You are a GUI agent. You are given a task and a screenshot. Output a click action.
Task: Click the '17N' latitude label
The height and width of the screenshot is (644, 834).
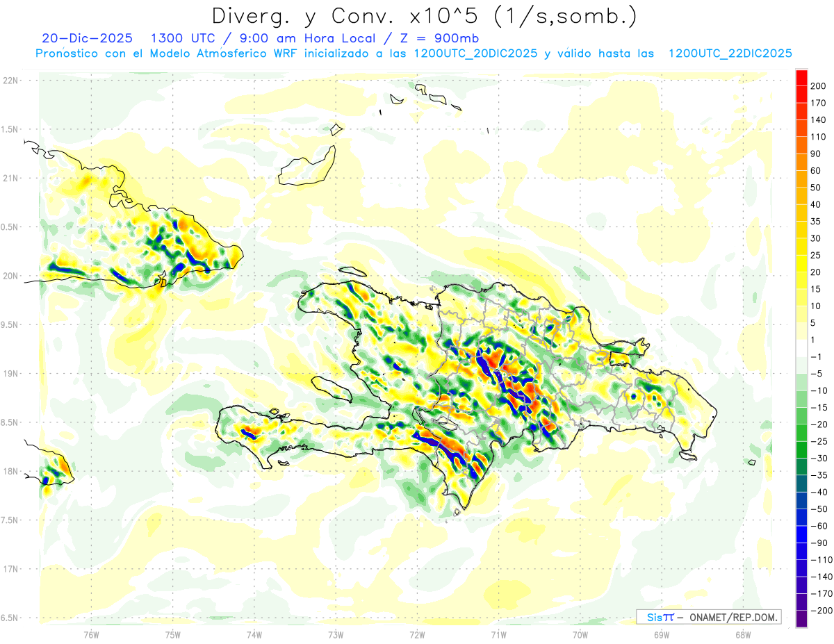pos(10,569)
